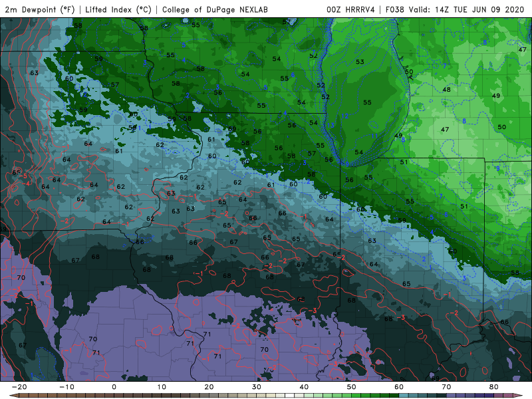532x399 pixels.
Task: Click the green color bar segment below the 50 label
Action: pyautogui.click(x=356, y=396)
